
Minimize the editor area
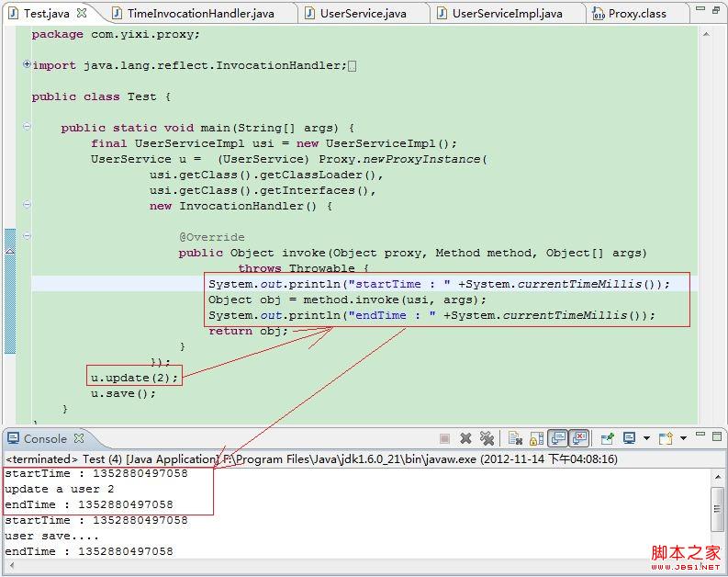[x=701, y=9]
